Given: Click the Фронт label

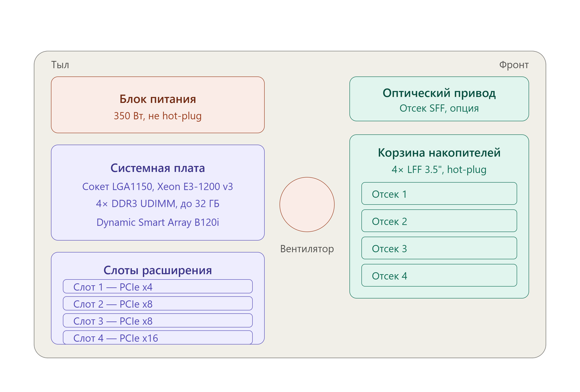Looking at the screenshot, I should (x=514, y=65).
